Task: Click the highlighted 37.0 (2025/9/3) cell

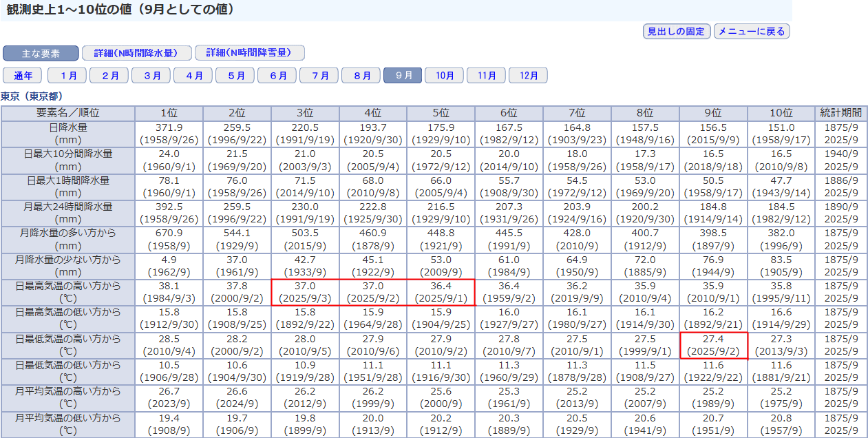Action: coord(305,293)
